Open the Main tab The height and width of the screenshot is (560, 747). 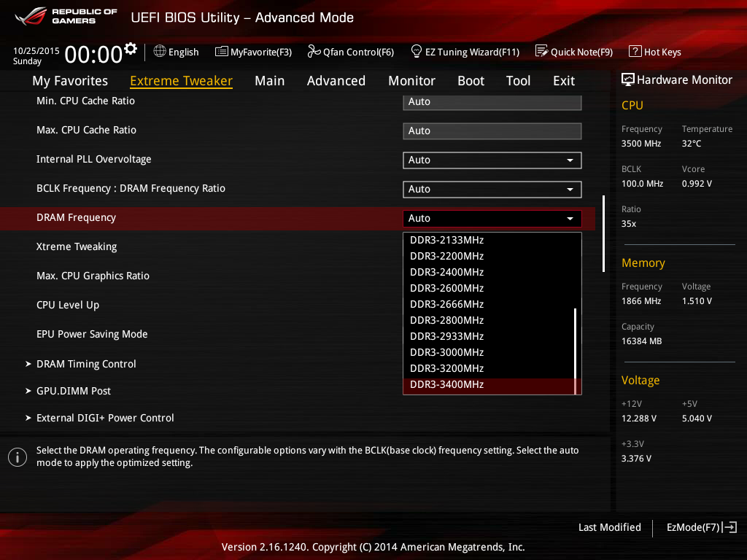point(270,81)
